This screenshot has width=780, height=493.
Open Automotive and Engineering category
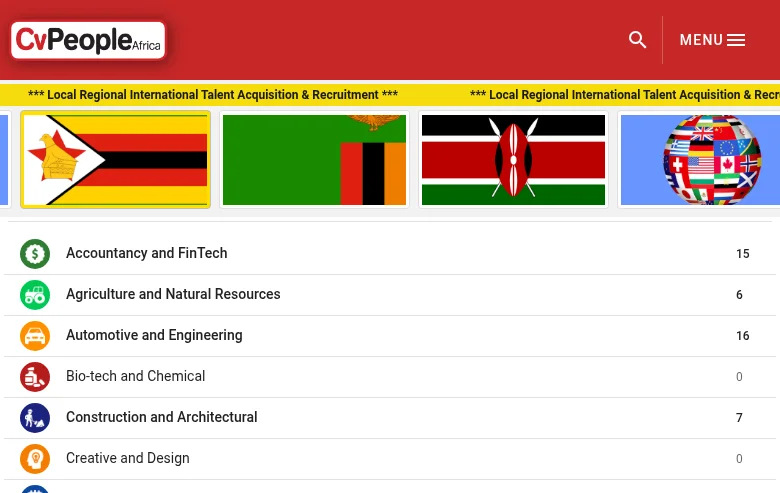(390, 336)
